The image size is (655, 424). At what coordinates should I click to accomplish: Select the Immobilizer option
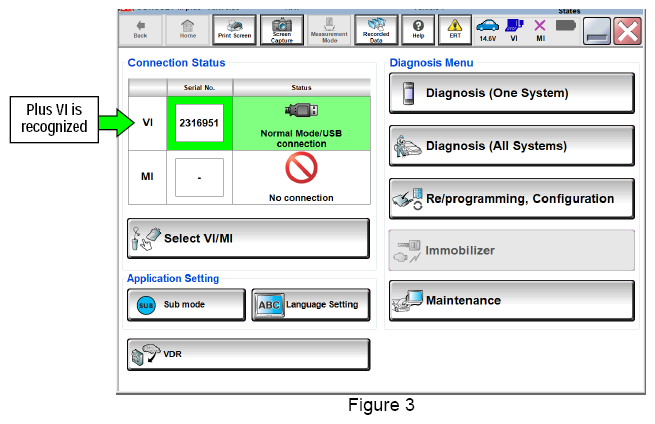512,250
